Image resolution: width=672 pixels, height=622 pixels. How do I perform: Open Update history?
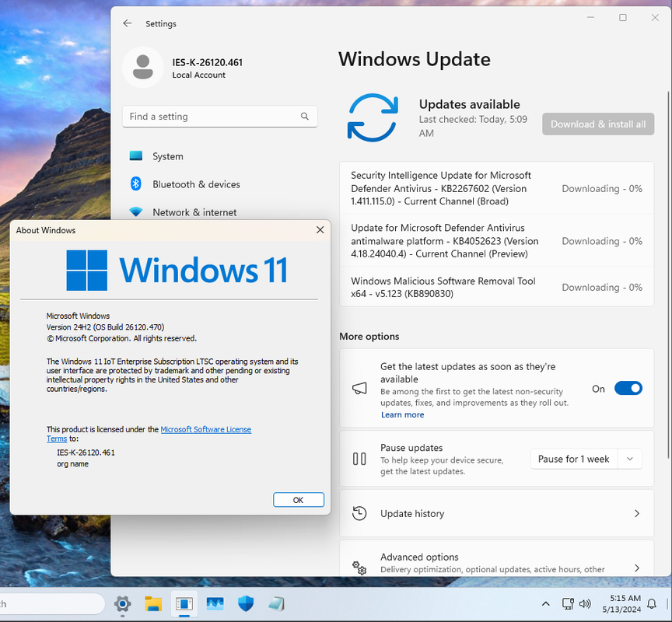[496, 513]
